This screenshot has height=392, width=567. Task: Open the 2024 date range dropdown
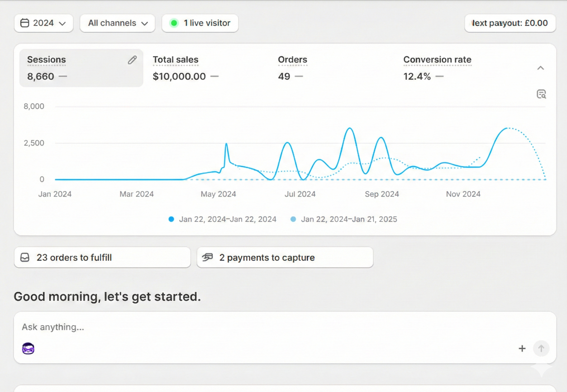click(x=44, y=23)
